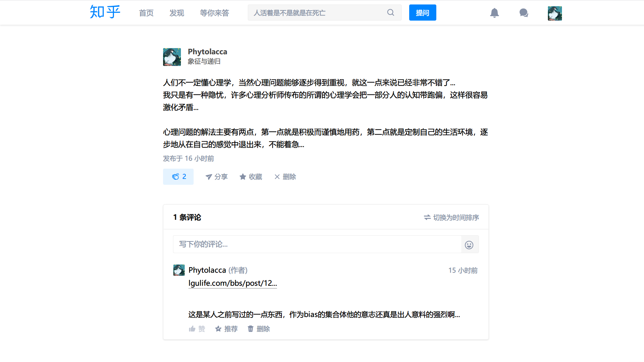
Task: Open the 分享 share menu
Action: coord(216,177)
